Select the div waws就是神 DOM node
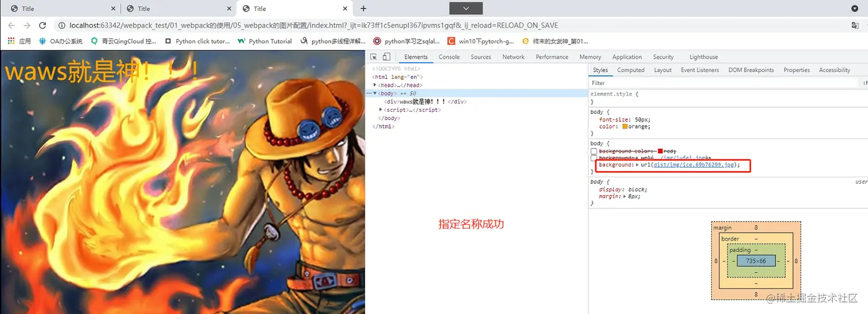 (425, 102)
